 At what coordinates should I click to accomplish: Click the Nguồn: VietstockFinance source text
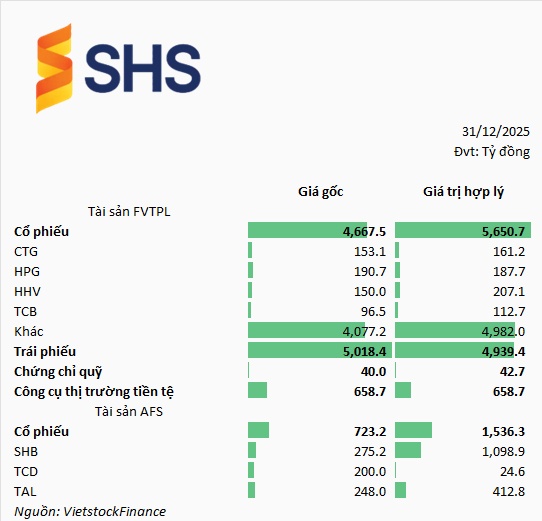(x=90, y=512)
